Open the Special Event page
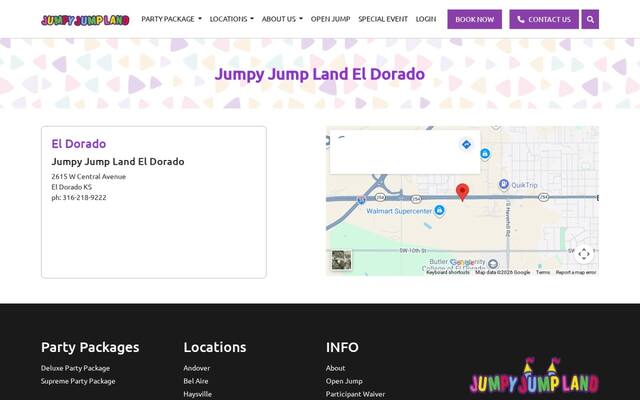 (x=383, y=19)
